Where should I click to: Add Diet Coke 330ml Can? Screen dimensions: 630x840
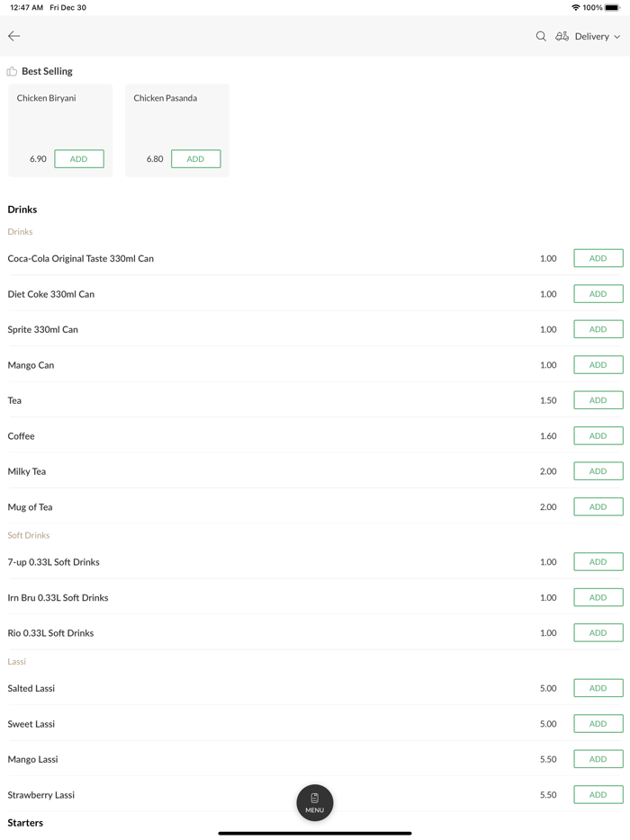click(x=598, y=294)
